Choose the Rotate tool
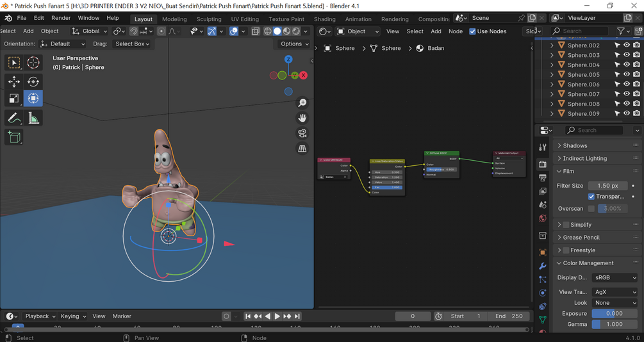This screenshot has width=644, height=342. click(33, 81)
